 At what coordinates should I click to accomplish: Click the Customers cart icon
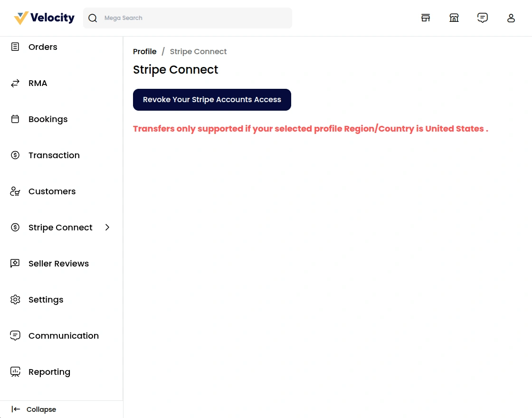[x=15, y=191]
